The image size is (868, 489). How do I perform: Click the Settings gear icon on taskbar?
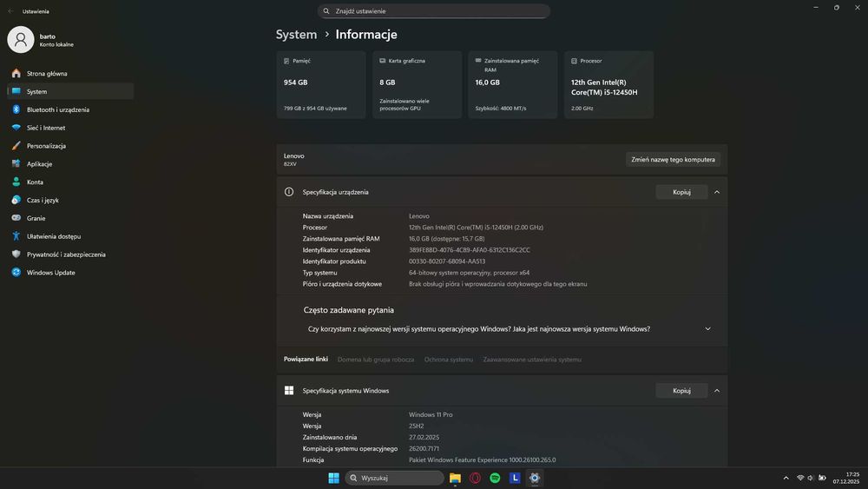click(x=535, y=478)
